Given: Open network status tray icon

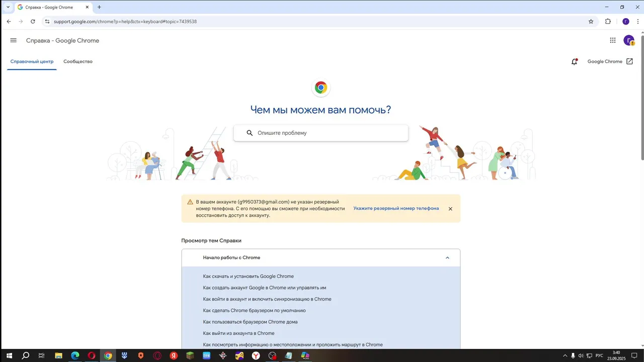Looking at the screenshot, I should pos(589,355).
